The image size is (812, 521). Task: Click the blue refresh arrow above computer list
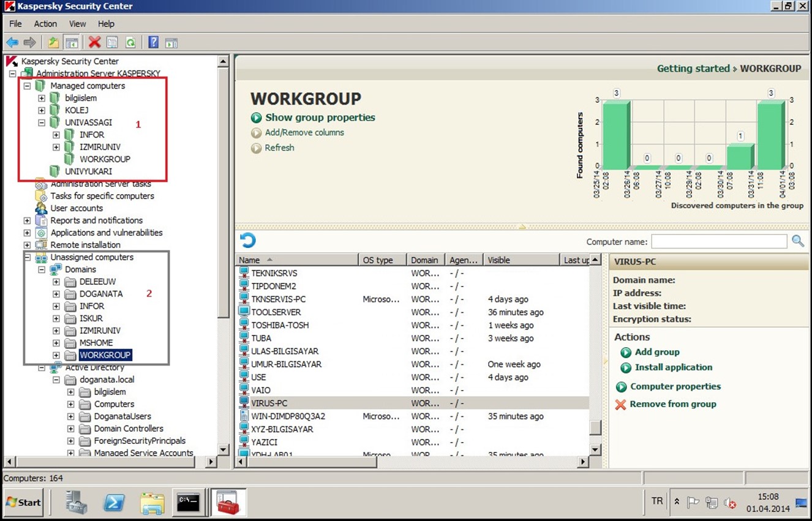click(248, 240)
